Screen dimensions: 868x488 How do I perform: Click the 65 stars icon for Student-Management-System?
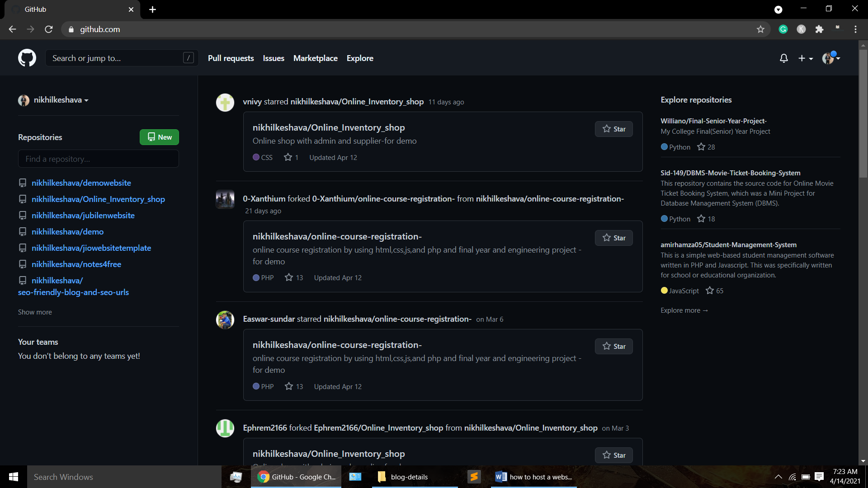coord(710,291)
